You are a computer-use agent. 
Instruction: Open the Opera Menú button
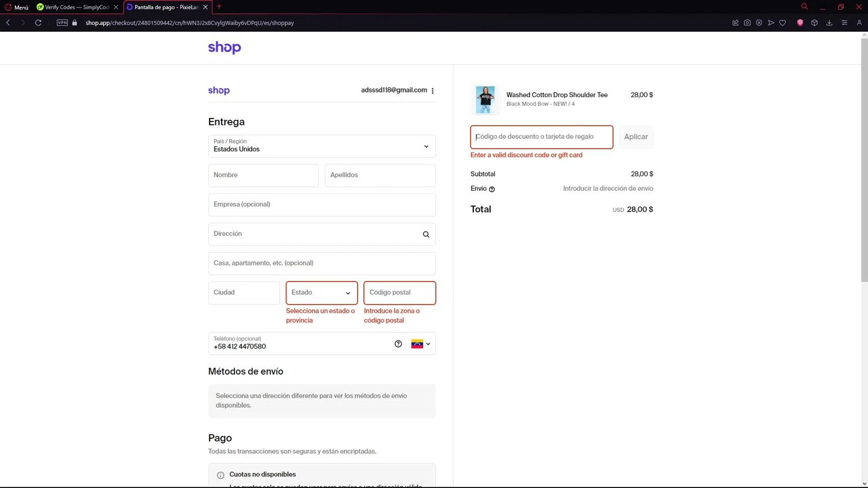[16, 7]
